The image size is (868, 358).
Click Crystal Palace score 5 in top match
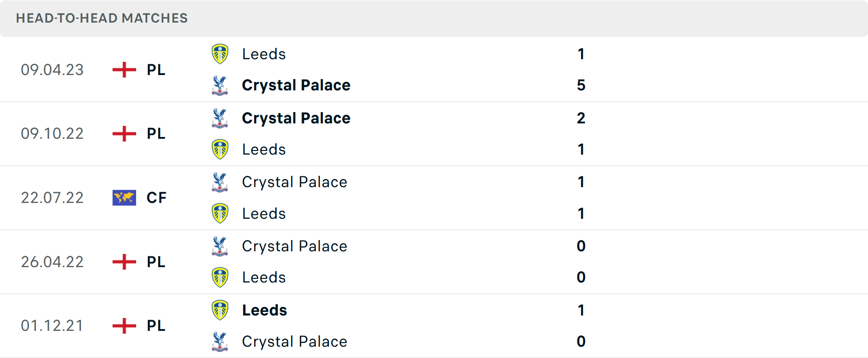(581, 85)
